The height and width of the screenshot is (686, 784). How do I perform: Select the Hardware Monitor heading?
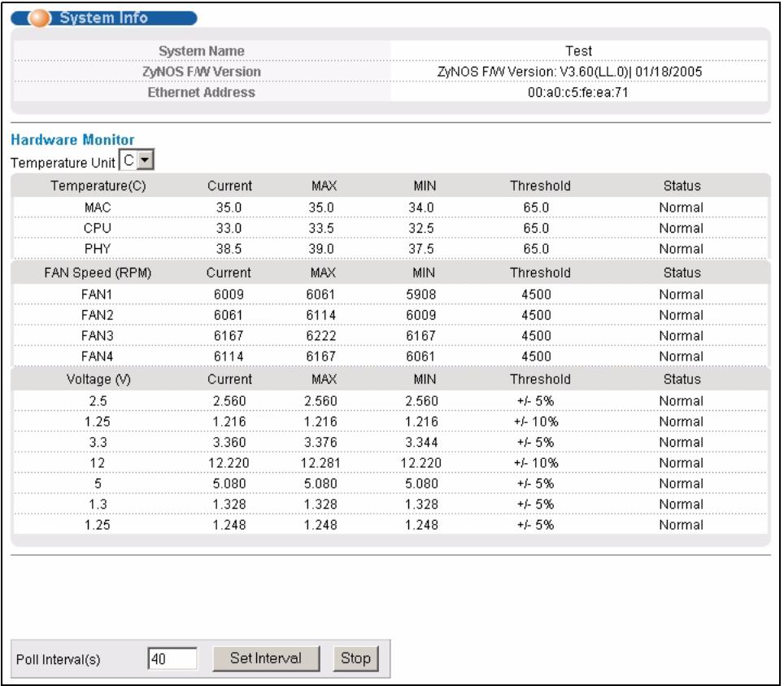[72, 140]
